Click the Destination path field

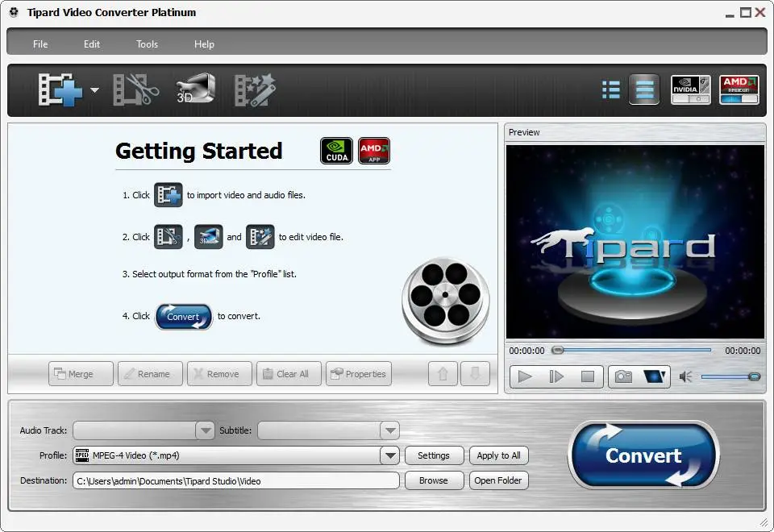coord(236,480)
